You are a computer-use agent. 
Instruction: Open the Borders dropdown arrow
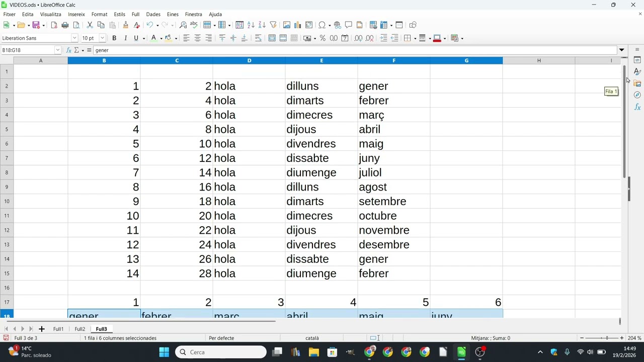point(415,39)
